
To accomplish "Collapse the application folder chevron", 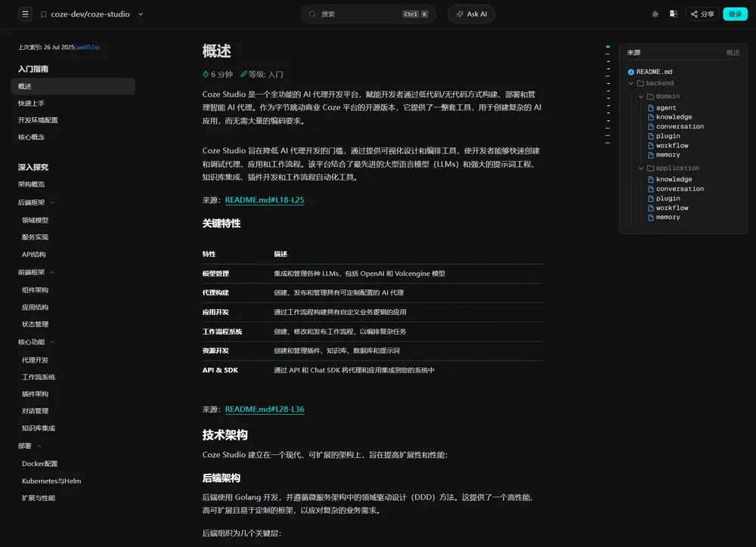I will [641, 168].
